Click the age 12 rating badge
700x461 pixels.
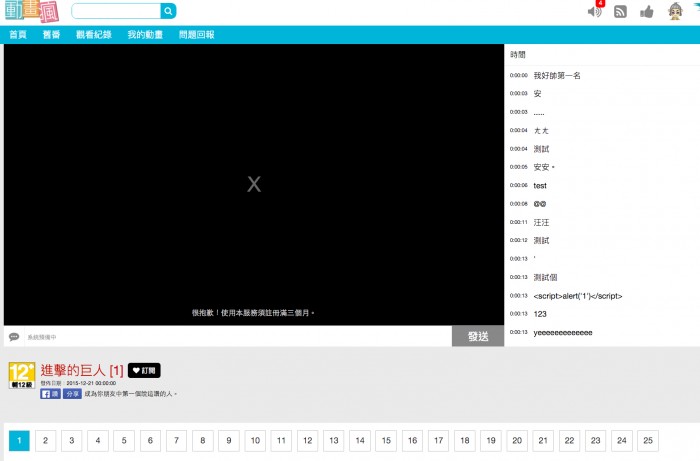22,375
